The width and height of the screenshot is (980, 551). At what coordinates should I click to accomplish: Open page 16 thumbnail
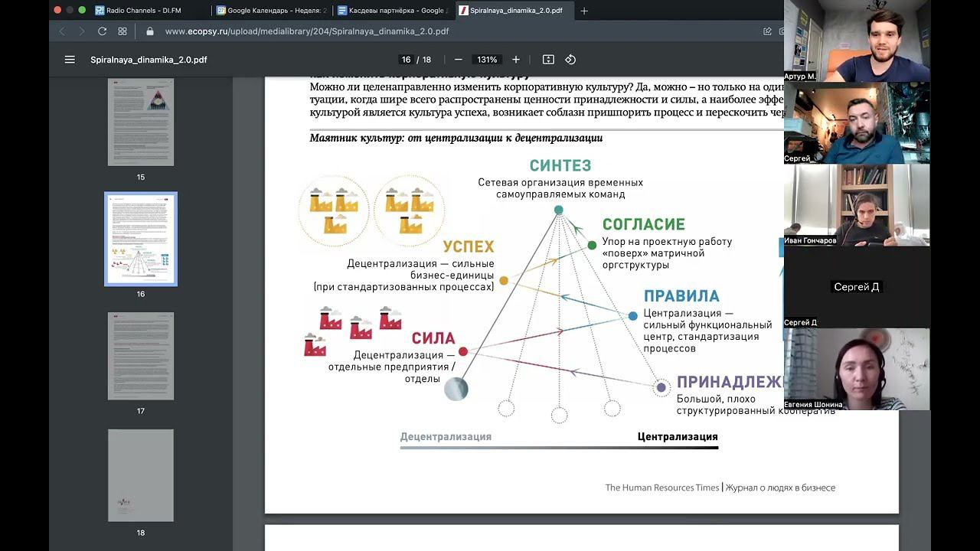tap(141, 239)
